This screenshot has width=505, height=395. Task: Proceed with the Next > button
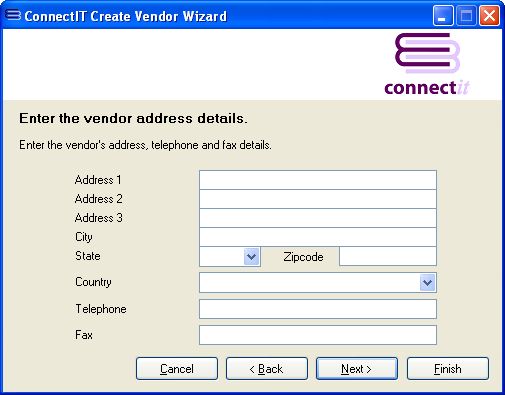pyautogui.click(x=357, y=369)
